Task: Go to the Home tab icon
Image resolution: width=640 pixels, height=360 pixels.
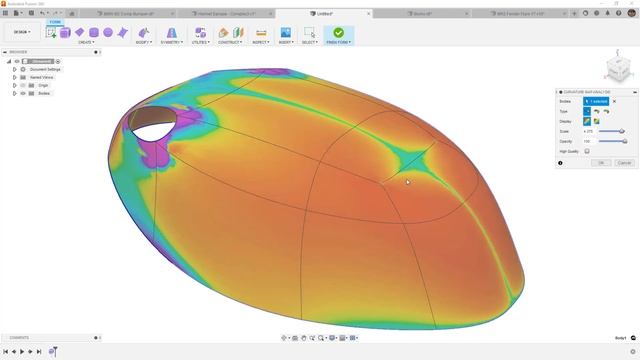Action: [x=72, y=13]
